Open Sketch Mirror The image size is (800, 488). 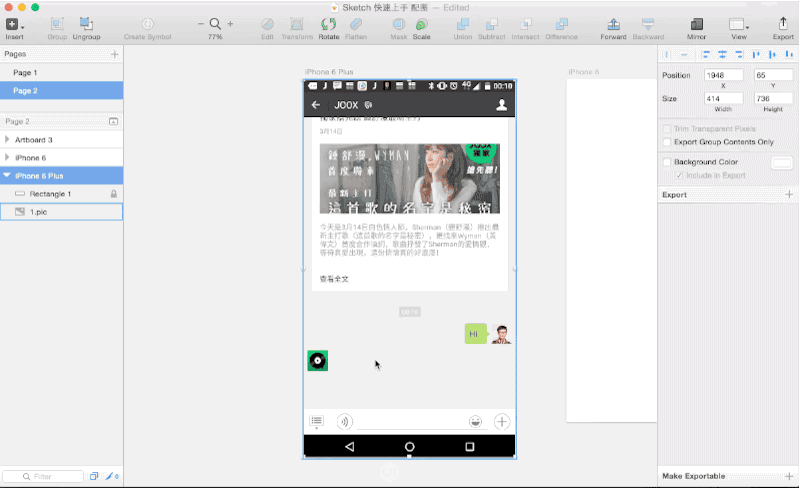click(696, 24)
